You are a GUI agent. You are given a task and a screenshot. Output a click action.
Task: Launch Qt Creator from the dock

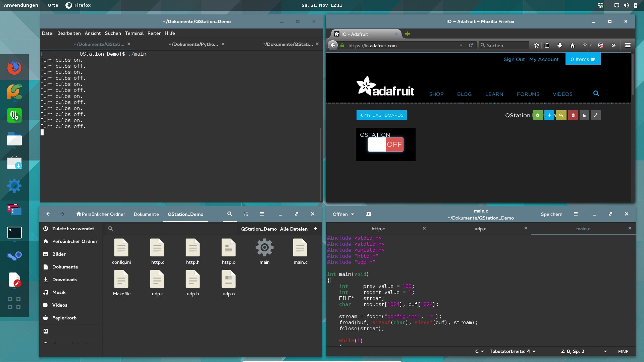coord(14,115)
